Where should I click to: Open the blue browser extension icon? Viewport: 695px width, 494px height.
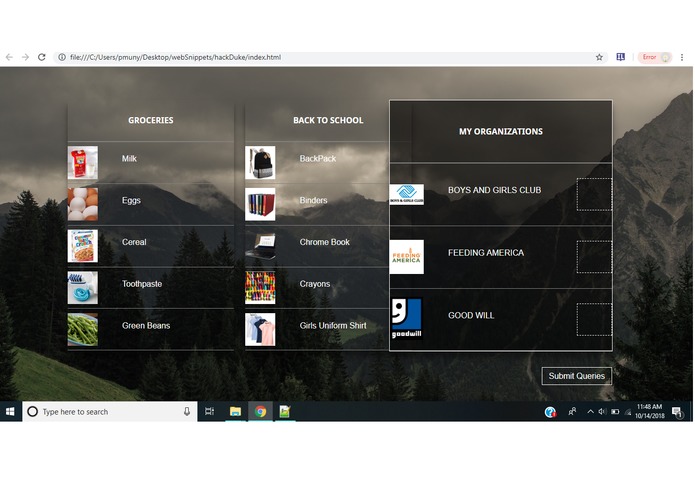621,57
